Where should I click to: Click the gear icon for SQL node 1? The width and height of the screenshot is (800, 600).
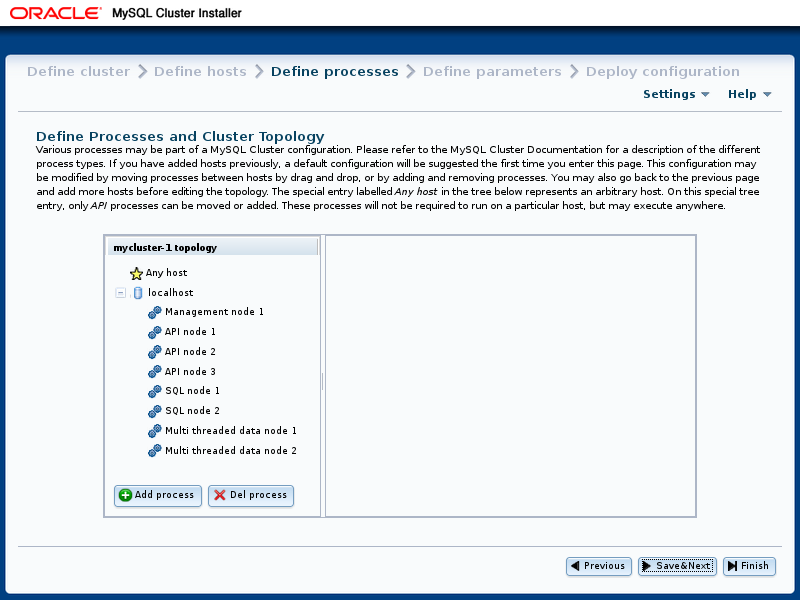click(155, 391)
